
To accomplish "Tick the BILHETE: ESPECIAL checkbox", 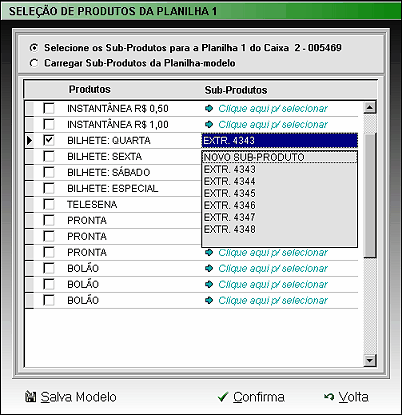I will [49, 188].
